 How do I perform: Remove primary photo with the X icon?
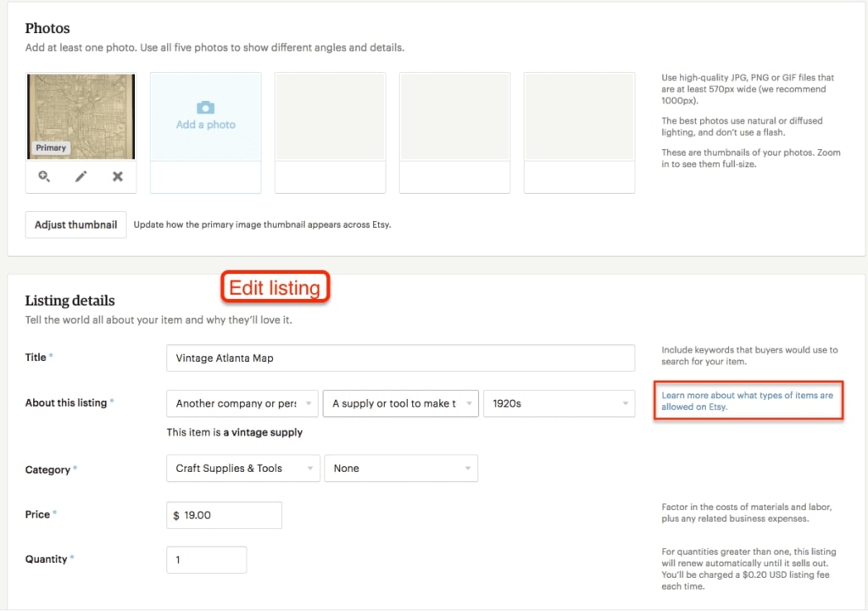click(118, 176)
